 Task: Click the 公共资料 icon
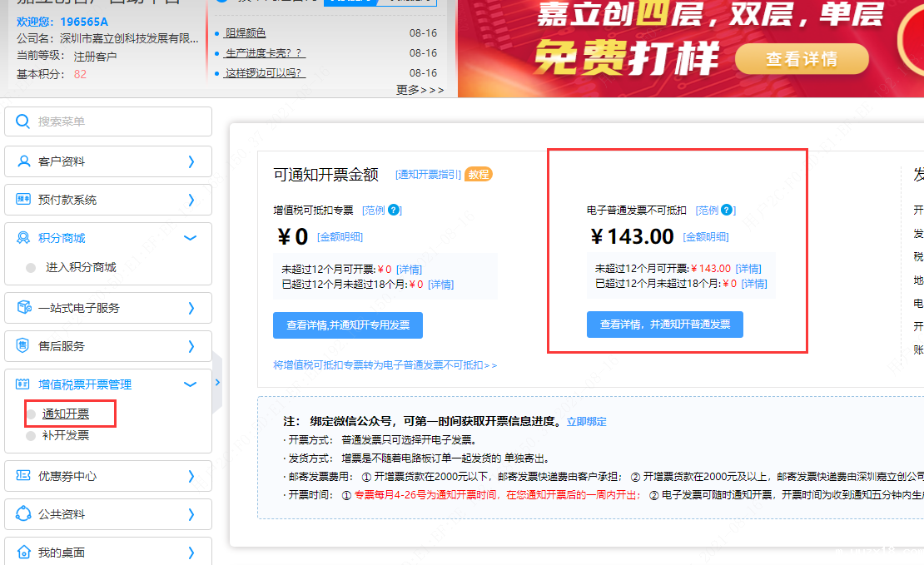coord(23,514)
